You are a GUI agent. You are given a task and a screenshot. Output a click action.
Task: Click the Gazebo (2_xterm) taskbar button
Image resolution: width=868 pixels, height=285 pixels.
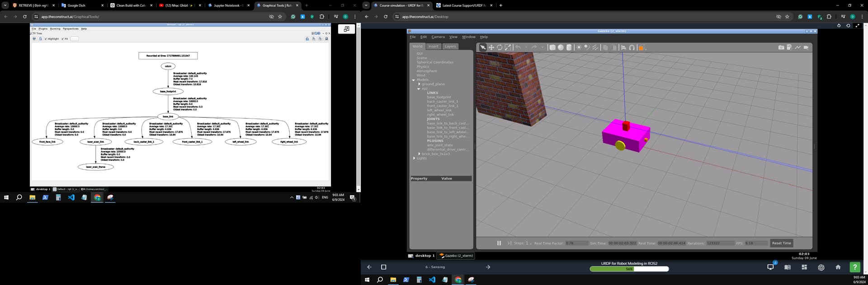[x=456, y=256]
